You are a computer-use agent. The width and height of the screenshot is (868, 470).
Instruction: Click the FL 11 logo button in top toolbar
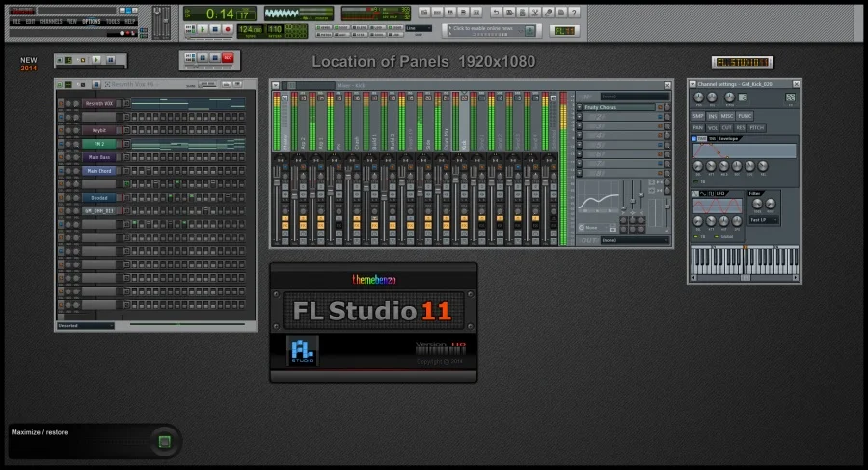(564, 31)
